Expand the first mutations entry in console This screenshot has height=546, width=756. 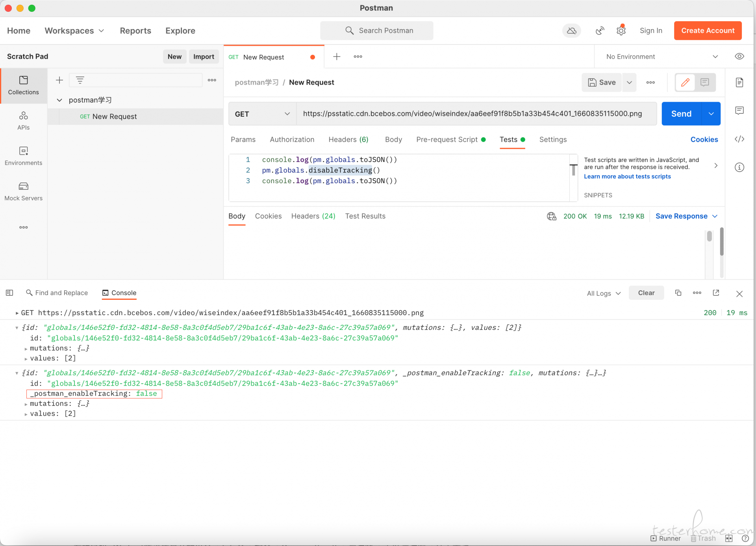26,349
